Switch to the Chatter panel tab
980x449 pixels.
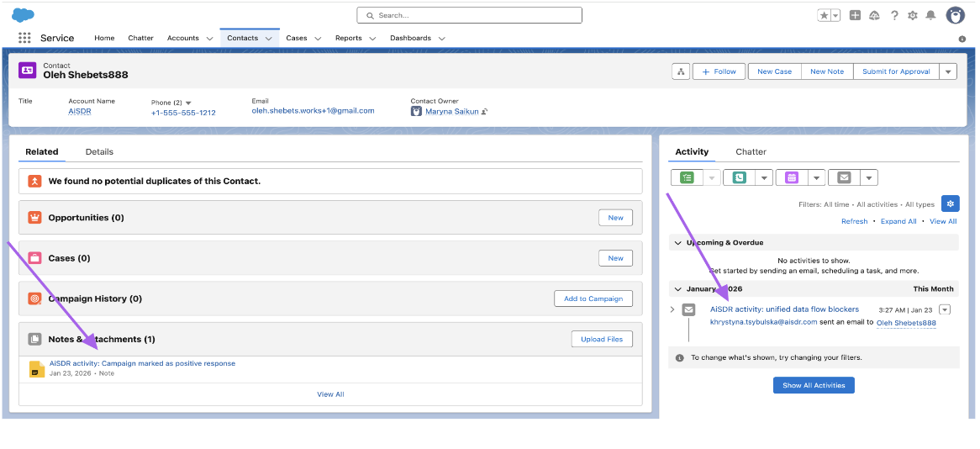click(751, 152)
